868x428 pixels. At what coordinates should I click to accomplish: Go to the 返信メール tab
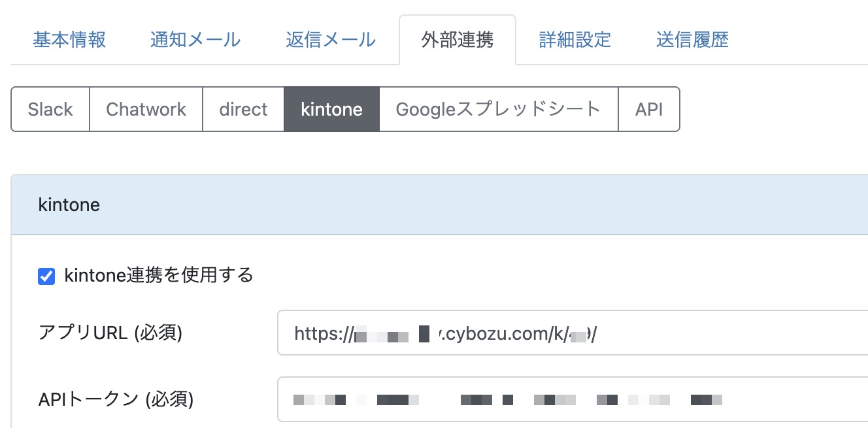[331, 40]
